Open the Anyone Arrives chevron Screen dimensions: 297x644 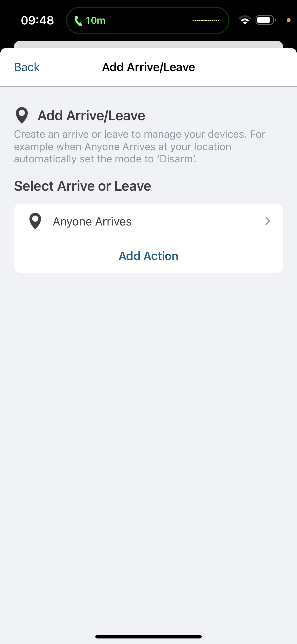[x=268, y=221]
